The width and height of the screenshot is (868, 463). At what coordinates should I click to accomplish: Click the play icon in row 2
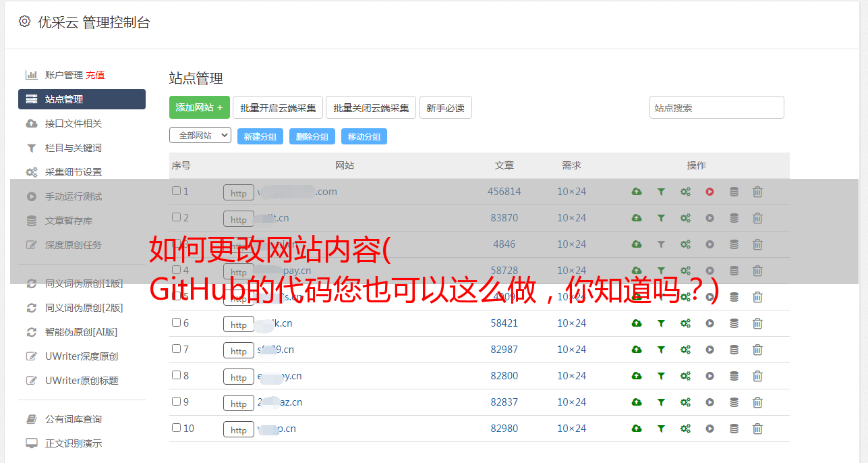click(x=710, y=218)
